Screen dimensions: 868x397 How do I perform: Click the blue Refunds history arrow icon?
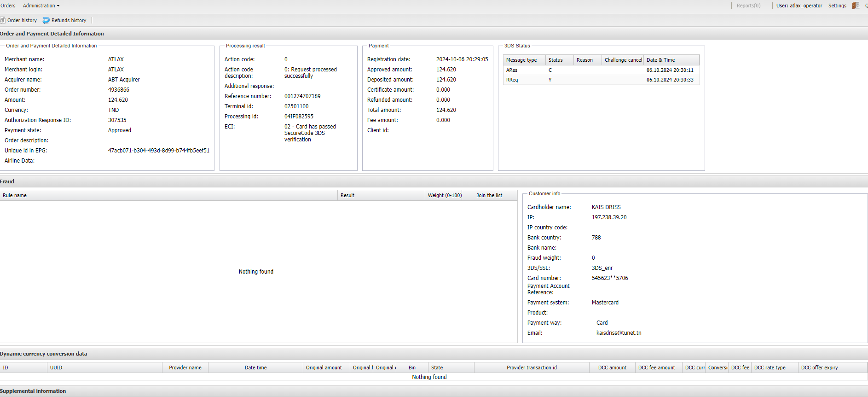tap(46, 20)
